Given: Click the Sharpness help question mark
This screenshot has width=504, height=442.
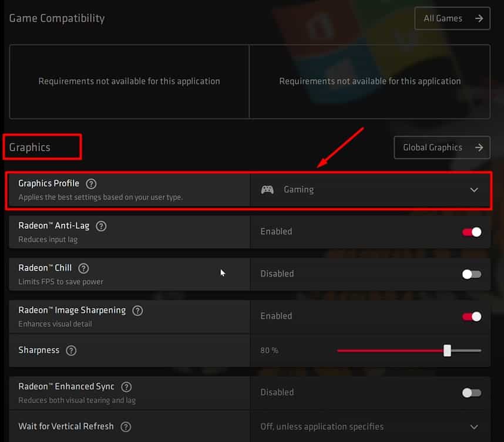Looking at the screenshot, I should [71, 350].
